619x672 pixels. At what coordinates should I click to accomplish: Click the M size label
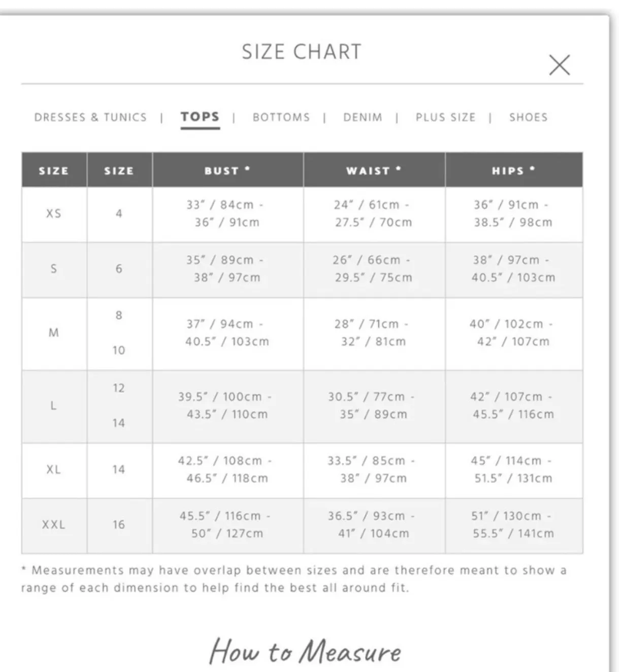[x=54, y=333]
